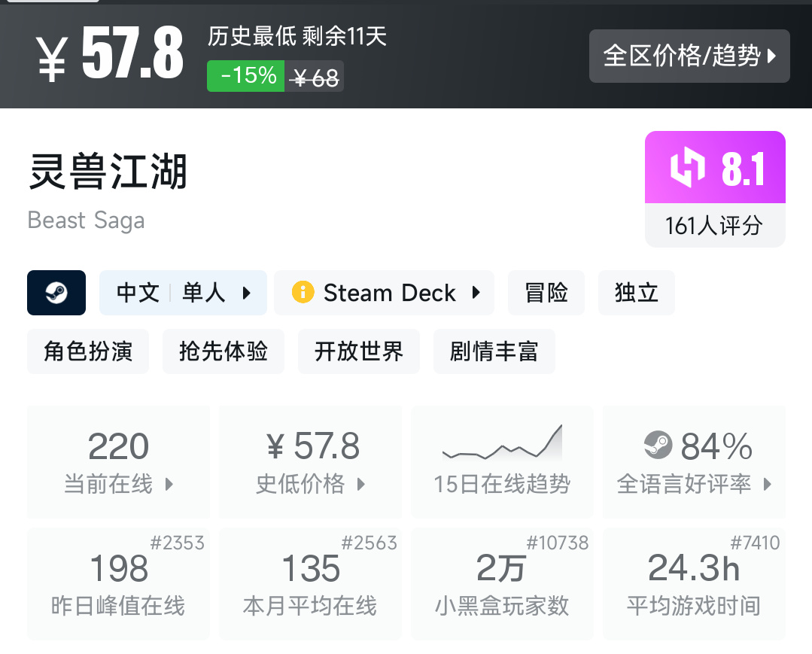Expand the 全区价格/趋势 price trends button
The image size is (812, 654).
689,56
